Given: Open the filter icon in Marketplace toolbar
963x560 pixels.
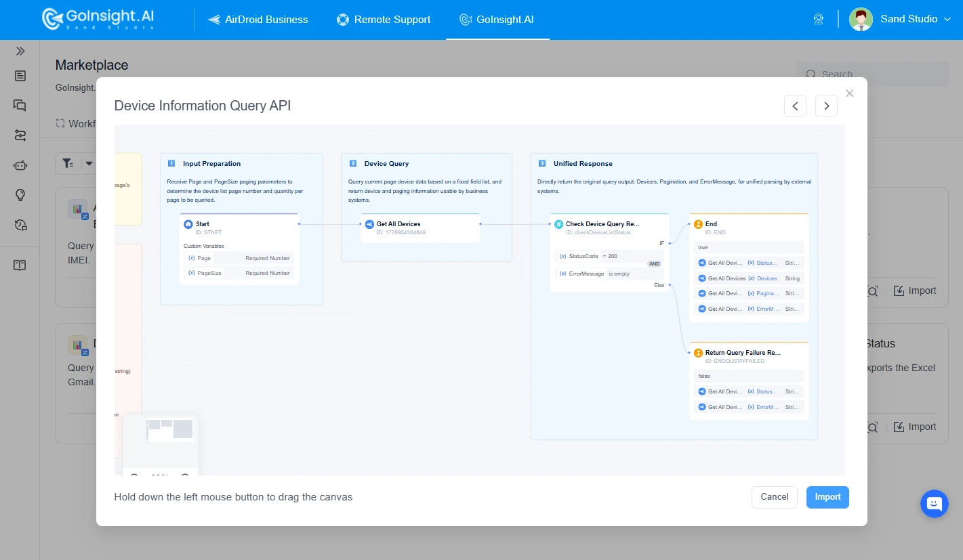Looking at the screenshot, I should (68, 163).
